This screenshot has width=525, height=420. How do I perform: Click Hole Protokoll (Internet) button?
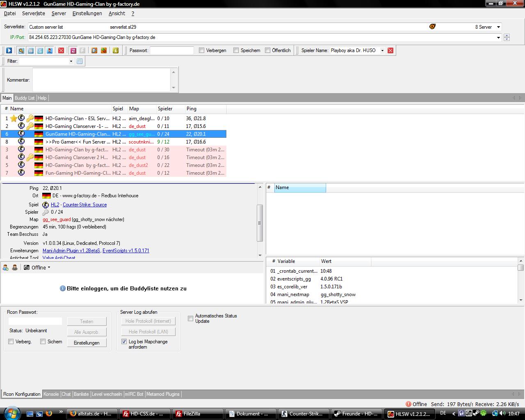pos(148,321)
